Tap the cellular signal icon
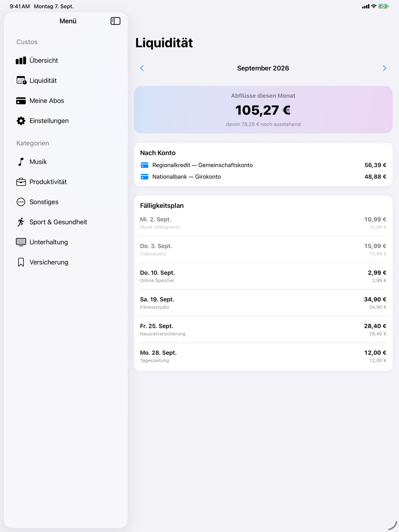 tap(365, 6)
